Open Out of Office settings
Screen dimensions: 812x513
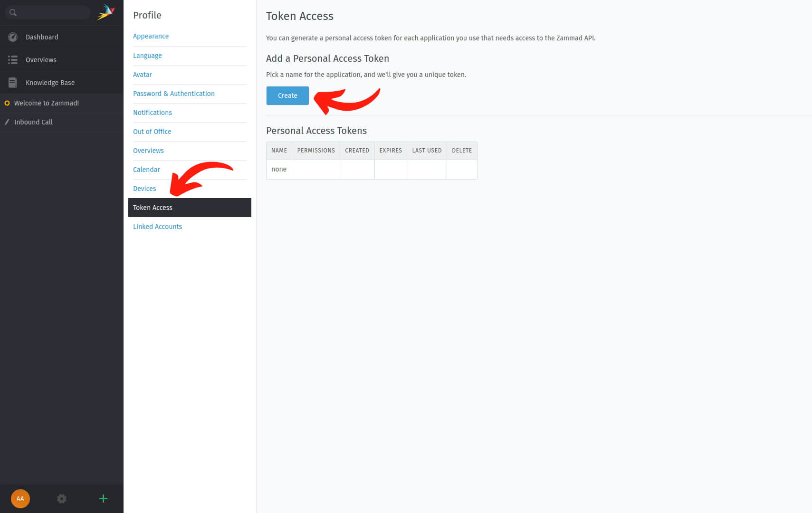click(152, 132)
